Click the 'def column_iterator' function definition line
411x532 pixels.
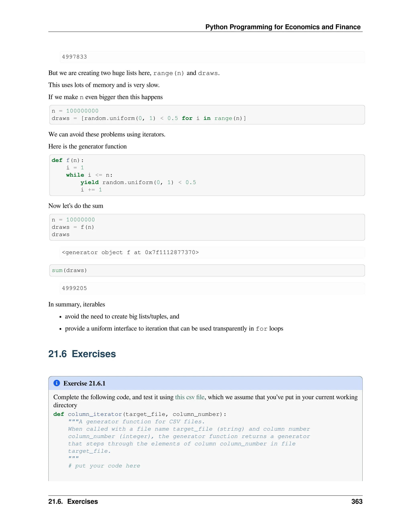(140, 414)
